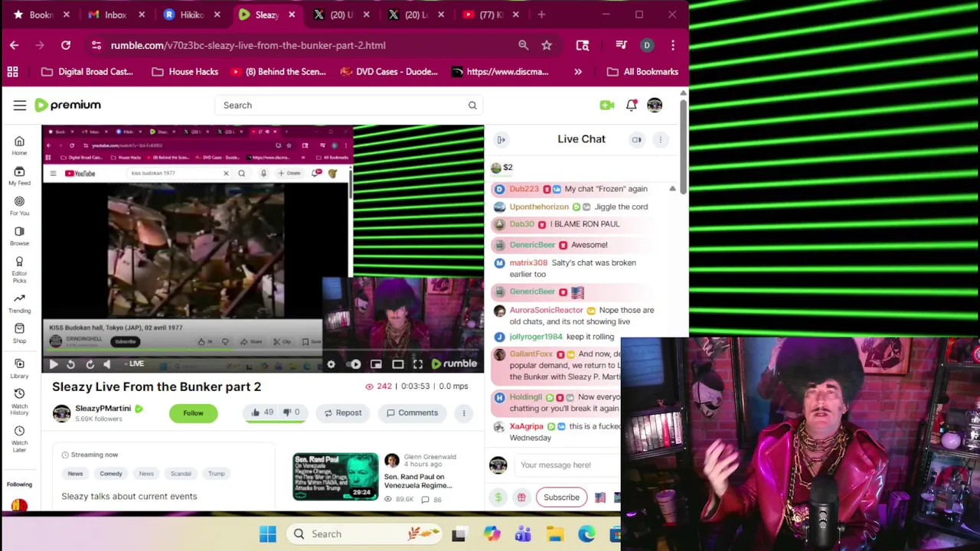Toggle autoplay switch in the player
980x551 pixels.
354,364
